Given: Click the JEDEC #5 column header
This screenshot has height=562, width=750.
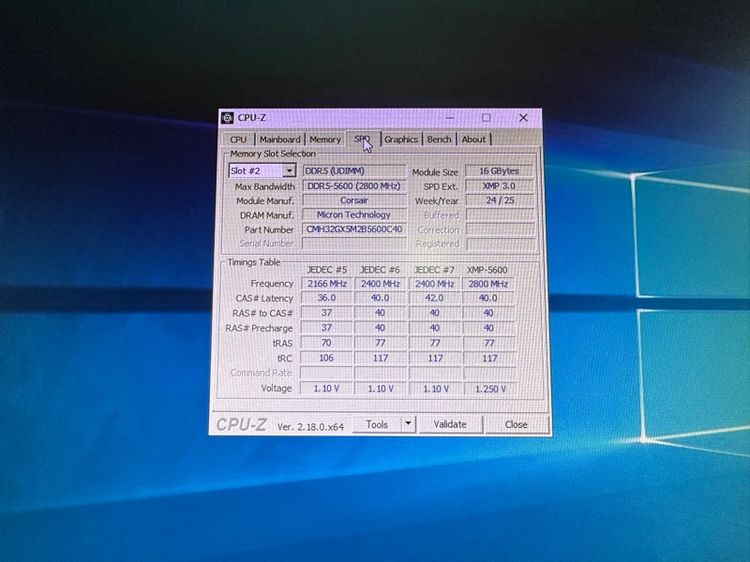Looking at the screenshot, I should pyautogui.click(x=327, y=270).
